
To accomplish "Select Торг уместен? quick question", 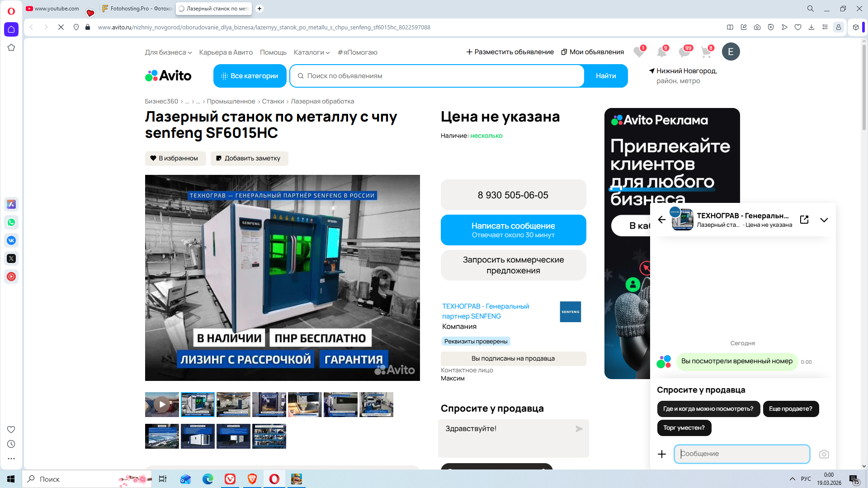I will coord(684,427).
